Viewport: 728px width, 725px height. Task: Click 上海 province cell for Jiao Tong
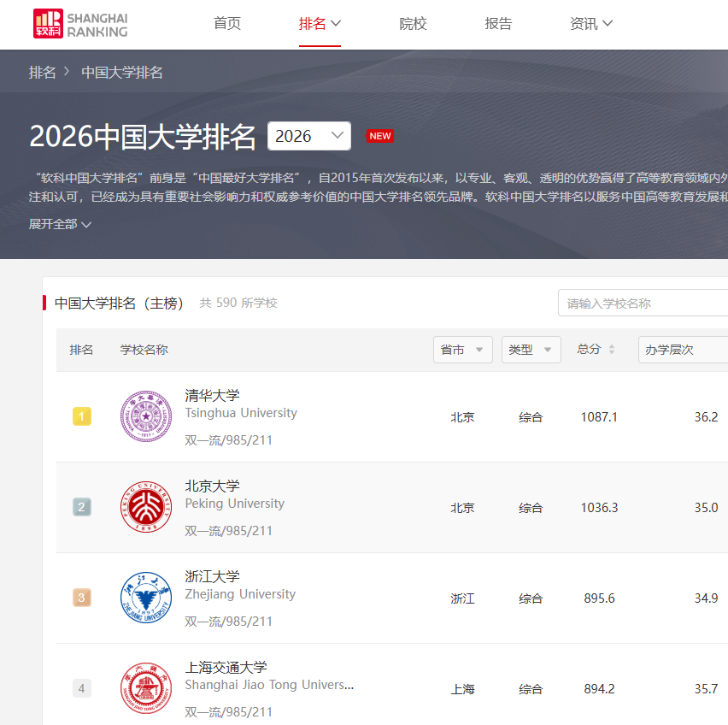[x=462, y=689]
